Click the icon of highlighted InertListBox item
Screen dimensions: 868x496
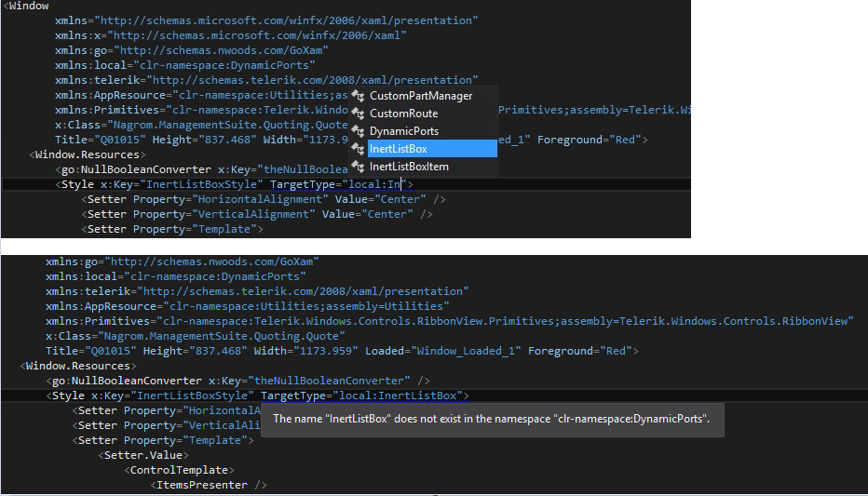[x=359, y=149]
